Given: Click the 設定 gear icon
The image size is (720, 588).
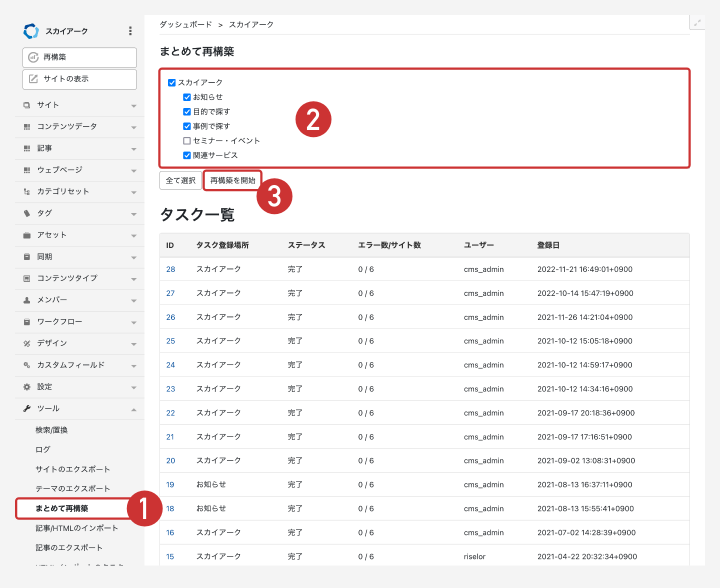Looking at the screenshot, I should click(27, 387).
